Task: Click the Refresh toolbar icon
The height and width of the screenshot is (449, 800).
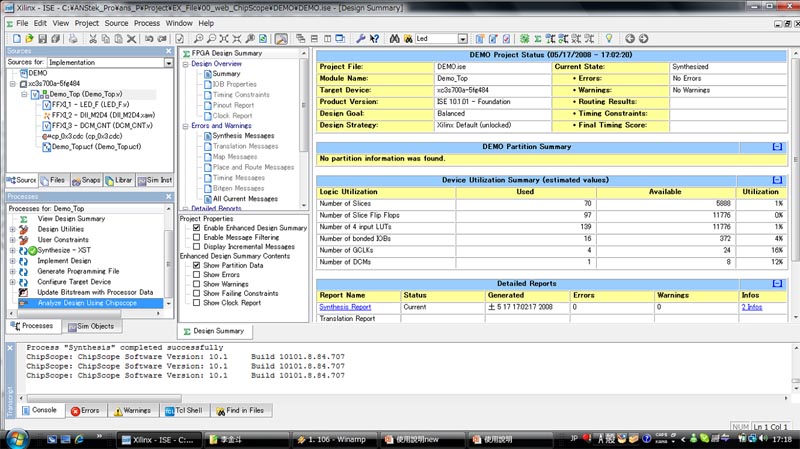Action: click(x=263, y=39)
